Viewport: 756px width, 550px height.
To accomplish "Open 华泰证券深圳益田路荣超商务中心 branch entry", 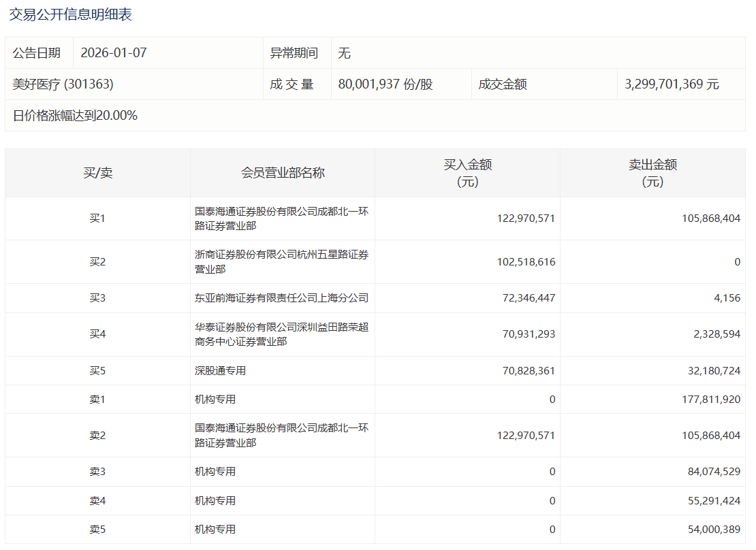I will (281, 334).
